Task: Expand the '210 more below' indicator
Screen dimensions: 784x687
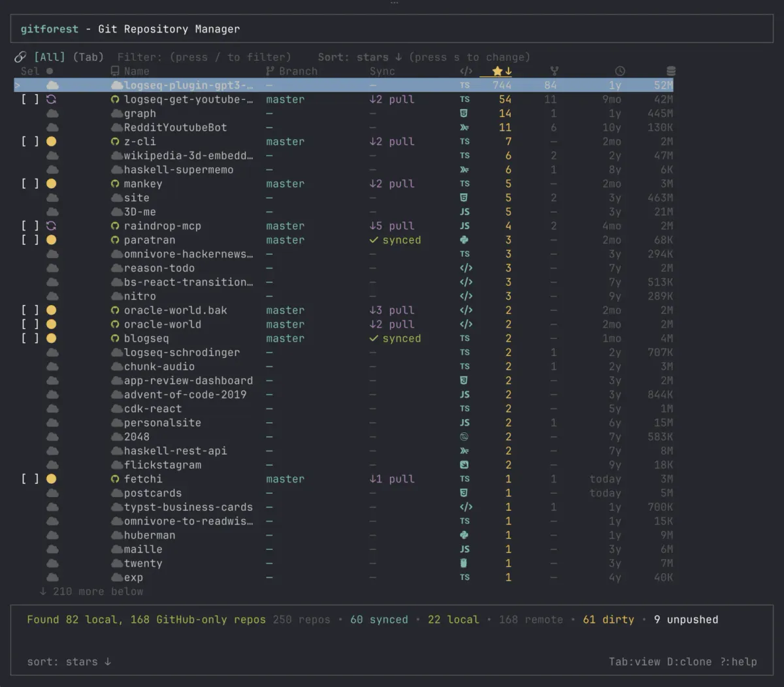Action: tap(91, 591)
